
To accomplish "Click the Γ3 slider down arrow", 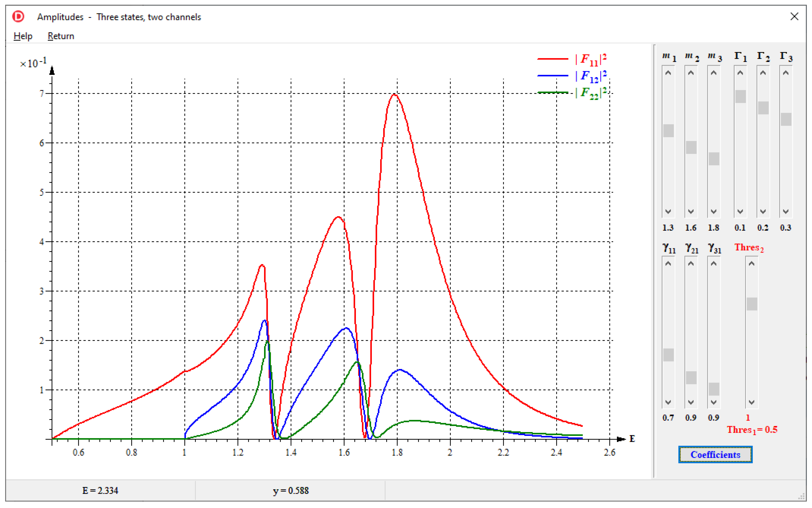I will 786,212.
